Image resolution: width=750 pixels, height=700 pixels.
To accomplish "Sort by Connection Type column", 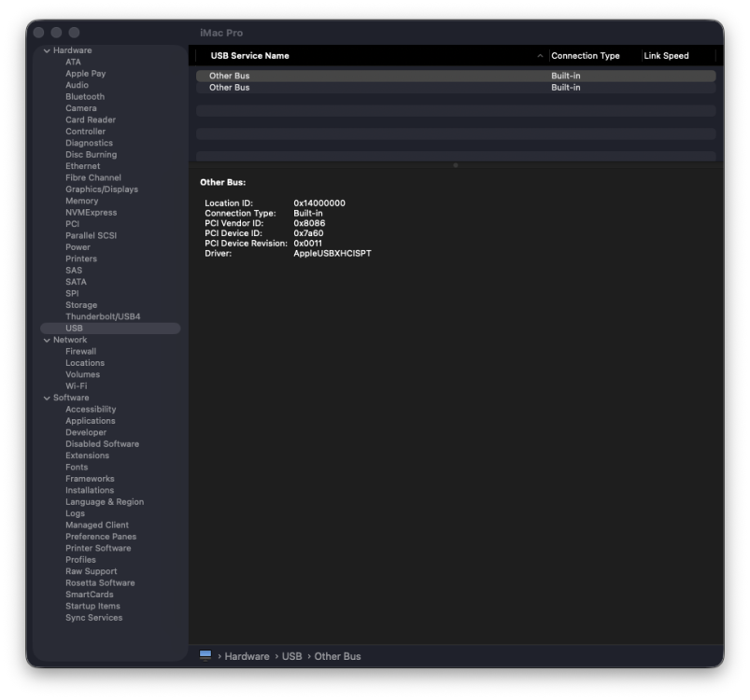I will point(585,56).
